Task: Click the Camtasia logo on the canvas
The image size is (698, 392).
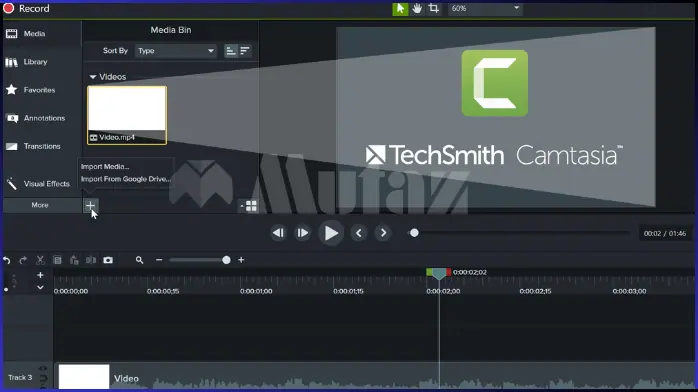Action: pyautogui.click(x=495, y=83)
